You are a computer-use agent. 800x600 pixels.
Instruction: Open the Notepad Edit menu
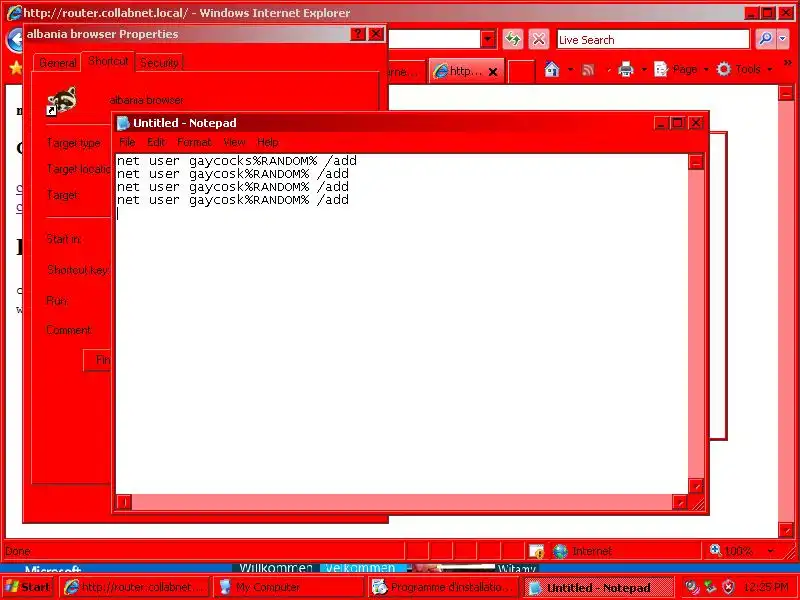click(x=156, y=142)
